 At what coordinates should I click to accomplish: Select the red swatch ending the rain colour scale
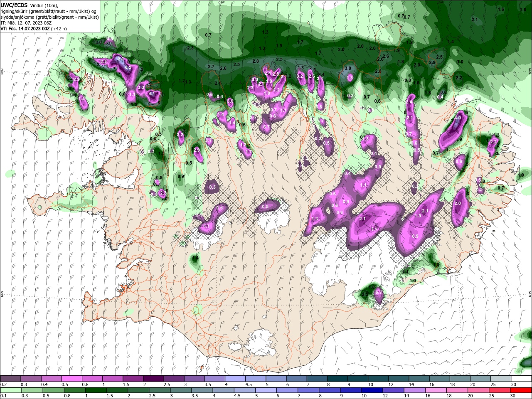521,390
